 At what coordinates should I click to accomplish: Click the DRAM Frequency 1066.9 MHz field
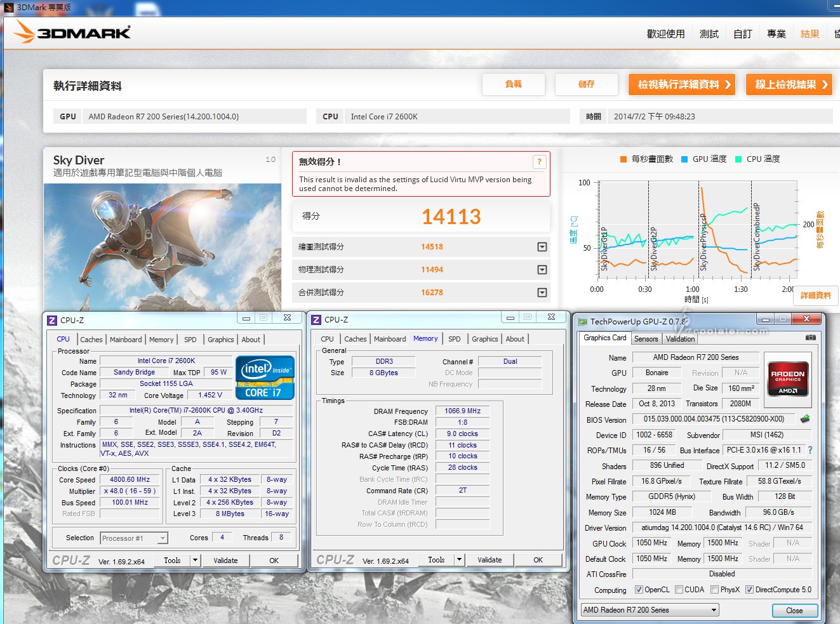tap(463, 411)
